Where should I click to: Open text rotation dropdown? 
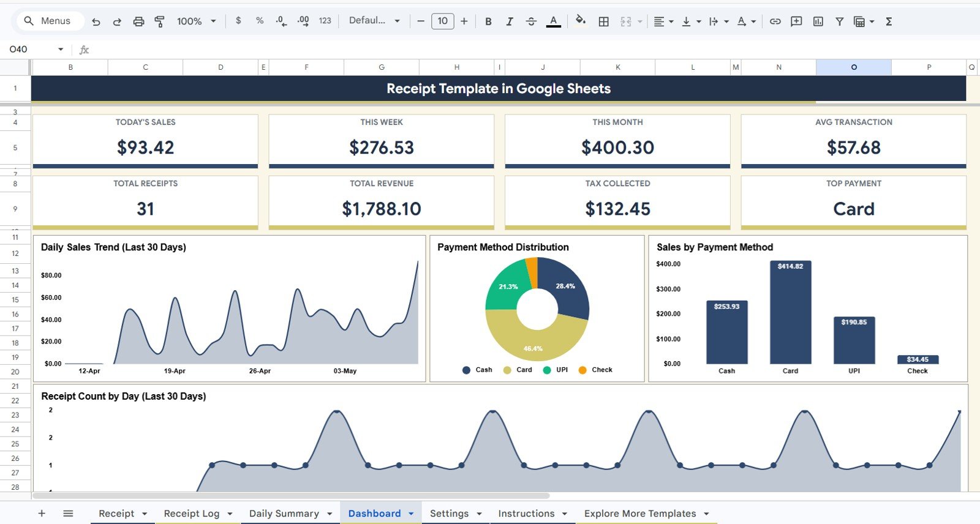click(746, 21)
